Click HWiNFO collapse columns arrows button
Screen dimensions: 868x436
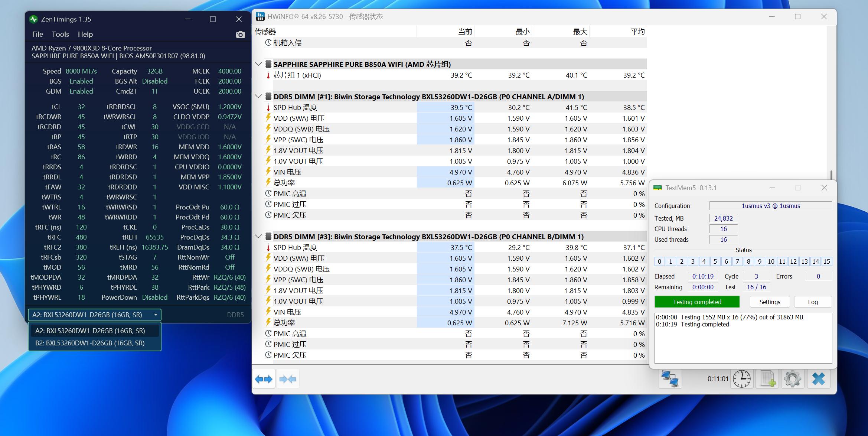(x=288, y=379)
